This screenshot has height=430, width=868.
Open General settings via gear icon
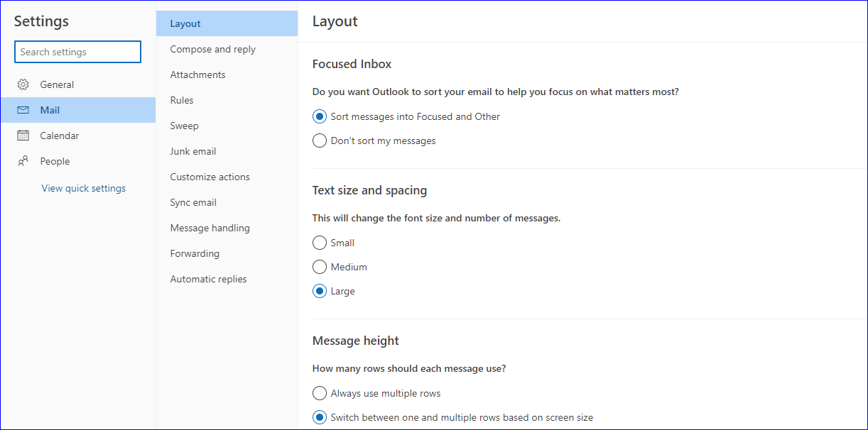pos(23,84)
